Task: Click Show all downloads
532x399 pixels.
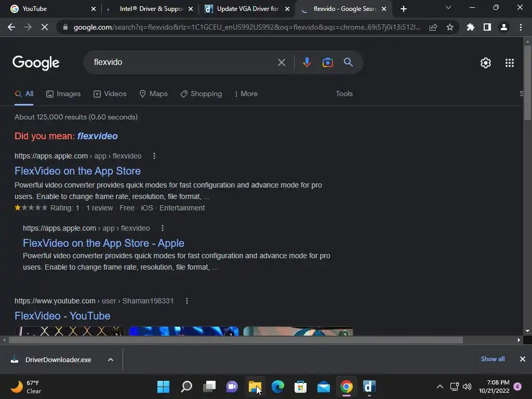Action: [493, 359]
